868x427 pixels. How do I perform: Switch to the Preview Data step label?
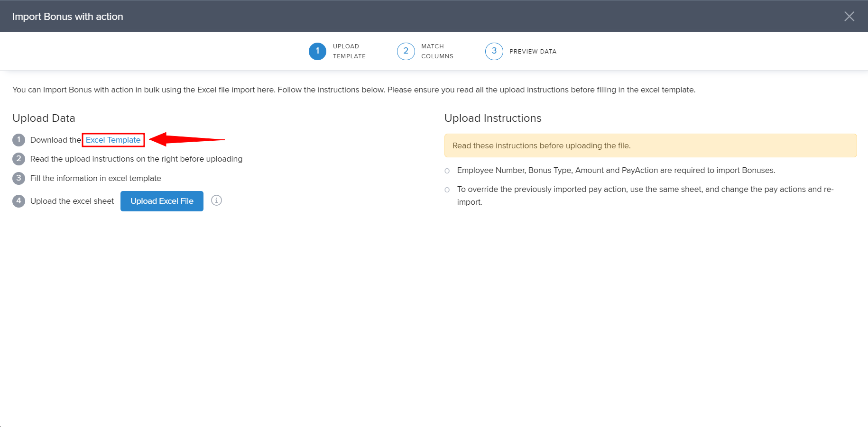(533, 52)
